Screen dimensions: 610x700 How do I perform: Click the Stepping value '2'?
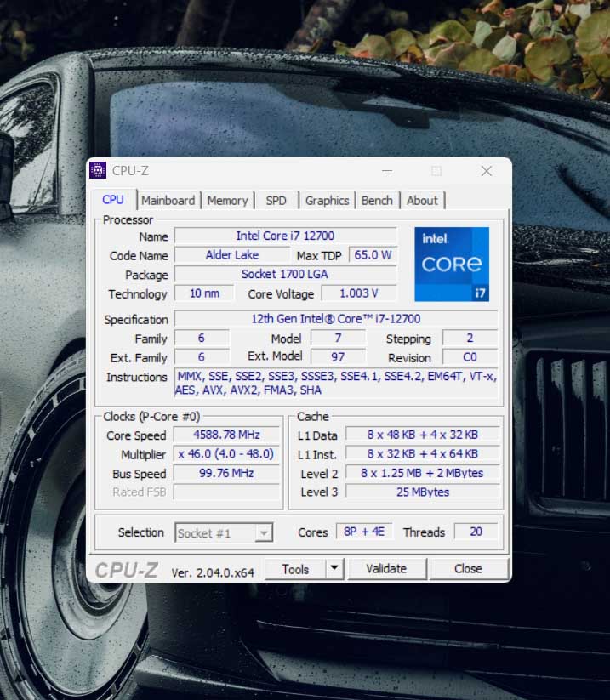point(470,338)
